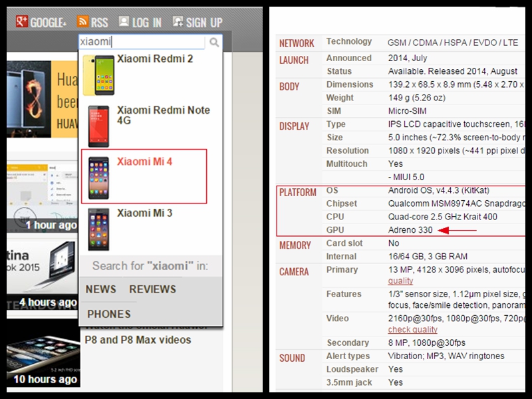This screenshot has width=532, height=399.
Task: Click the 8 MP, 1080p@30fps secondary camera value
Action: tap(427, 343)
